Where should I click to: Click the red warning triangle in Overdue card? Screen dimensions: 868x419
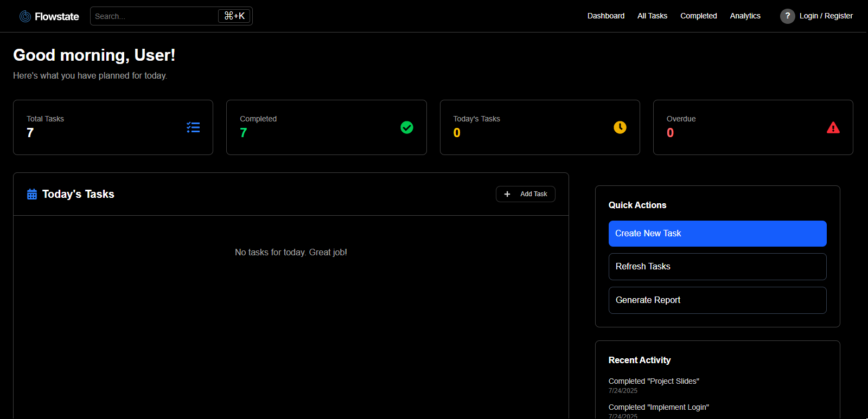pyautogui.click(x=833, y=127)
